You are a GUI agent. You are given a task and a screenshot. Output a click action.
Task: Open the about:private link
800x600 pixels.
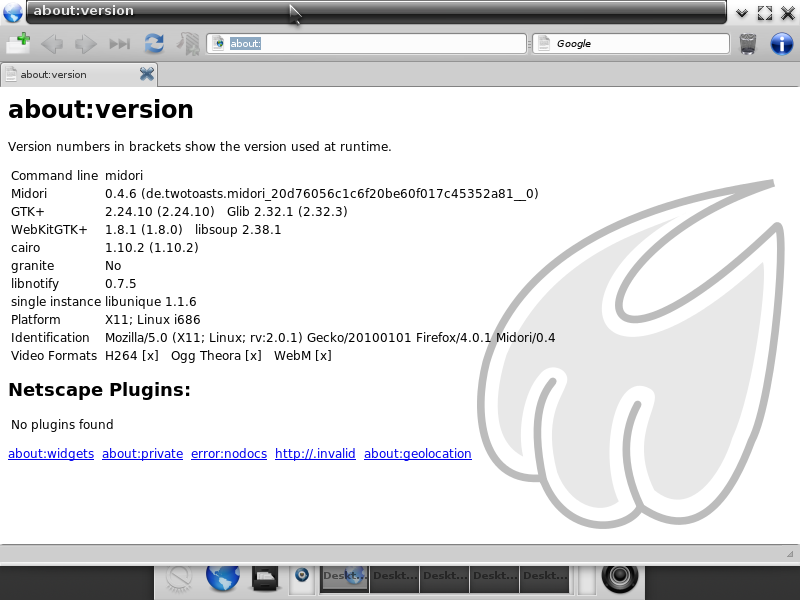click(142, 454)
